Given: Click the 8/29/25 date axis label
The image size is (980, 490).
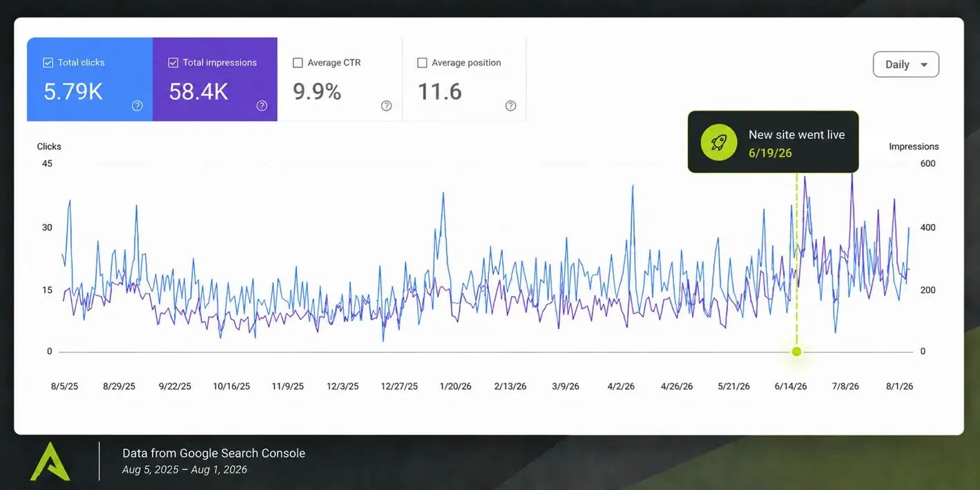Looking at the screenshot, I should (x=119, y=386).
